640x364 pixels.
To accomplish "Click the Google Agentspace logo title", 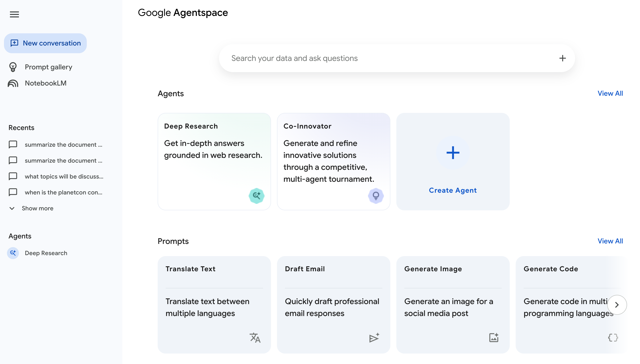I will point(183,13).
